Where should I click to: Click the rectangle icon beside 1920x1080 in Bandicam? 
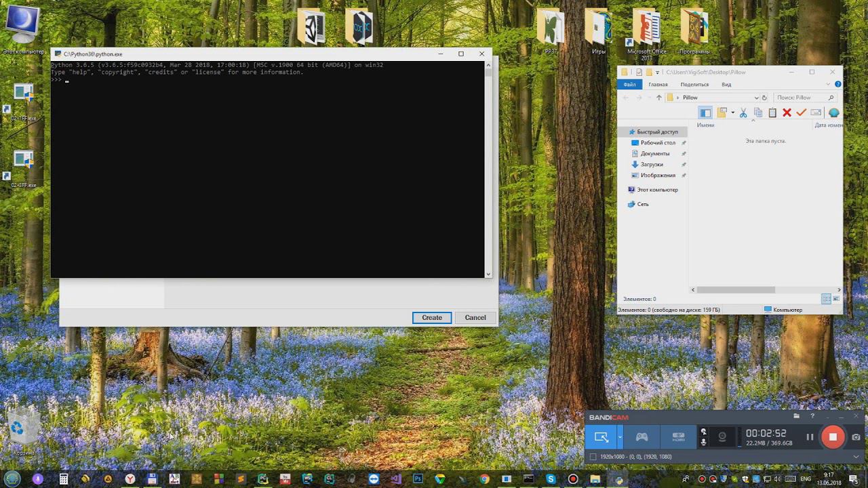(x=593, y=457)
